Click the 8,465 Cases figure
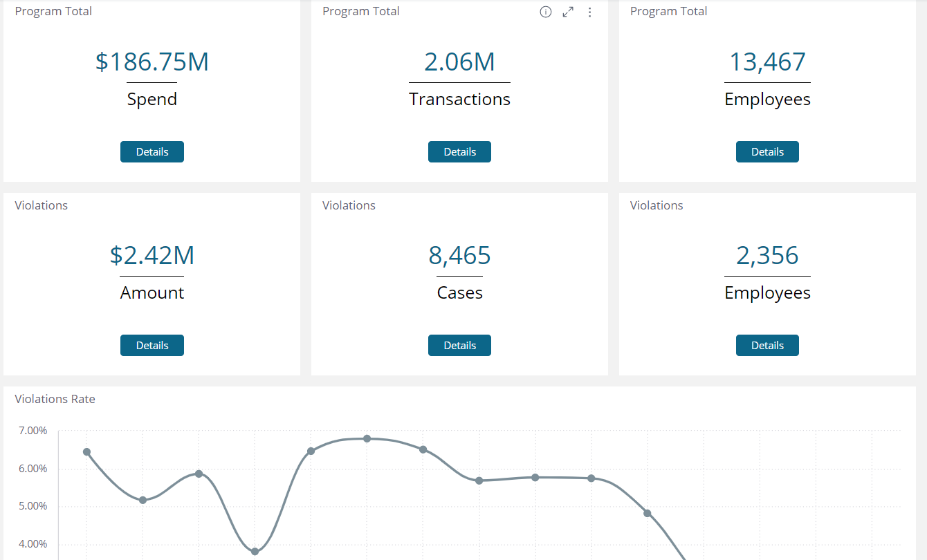Image resolution: width=927 pixels, height=560 pixels. coord(459,255)
